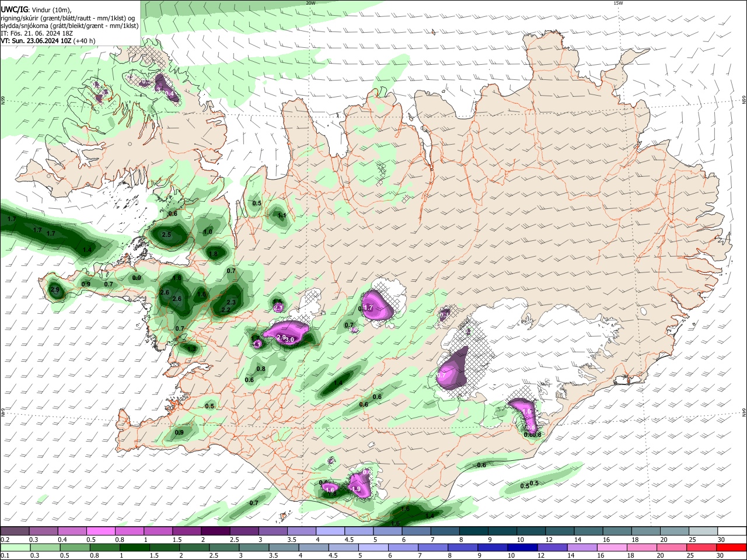Click the 12 label in the lower legend row
The image size is (747, 560).
pos(540,555)
